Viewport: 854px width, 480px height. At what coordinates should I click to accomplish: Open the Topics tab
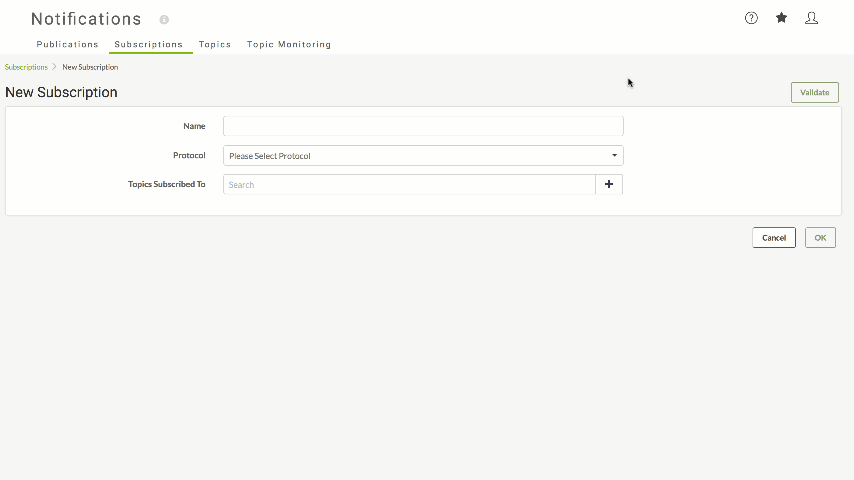(x=215, y=44)
